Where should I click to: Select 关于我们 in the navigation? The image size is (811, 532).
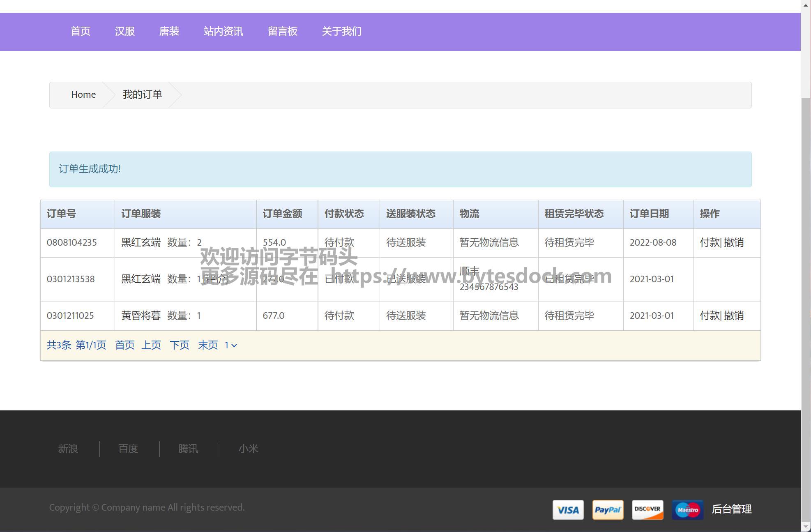point(341,32)
